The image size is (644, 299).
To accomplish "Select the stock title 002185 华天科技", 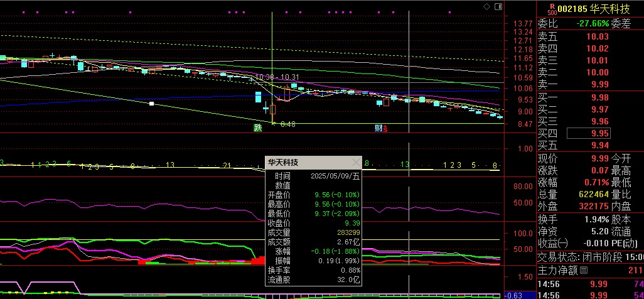I will (594, 9).
